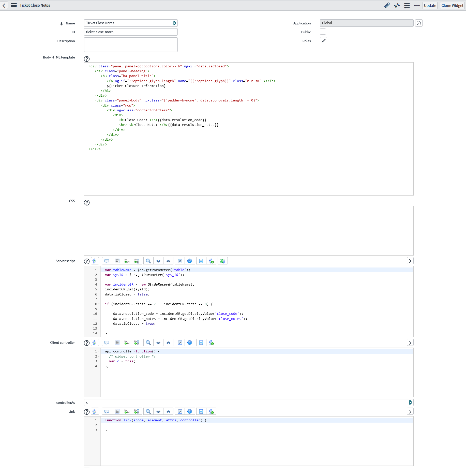Toggle syntax editor for Server script
The image size is (466, 476).
pyautogui.click(x=94, y=261)
